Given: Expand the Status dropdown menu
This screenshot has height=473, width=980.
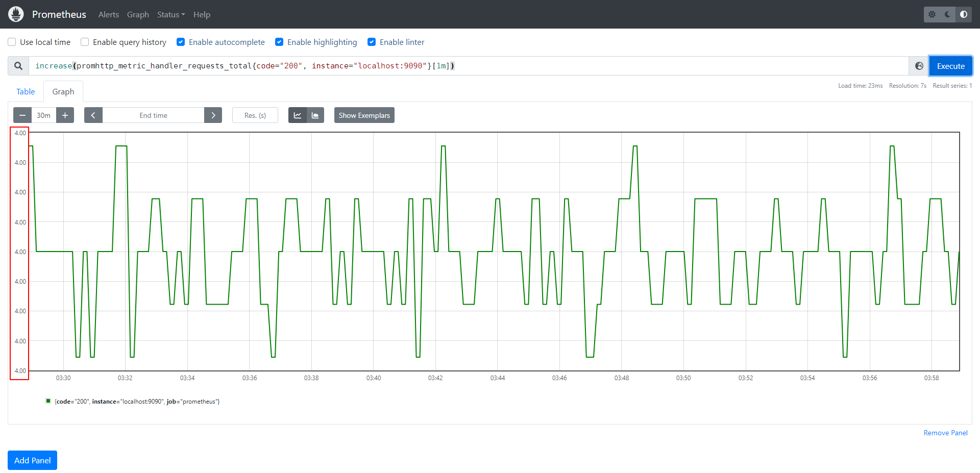Looking at the screenshot, I should pyautogui.click(x=170, y=14).
